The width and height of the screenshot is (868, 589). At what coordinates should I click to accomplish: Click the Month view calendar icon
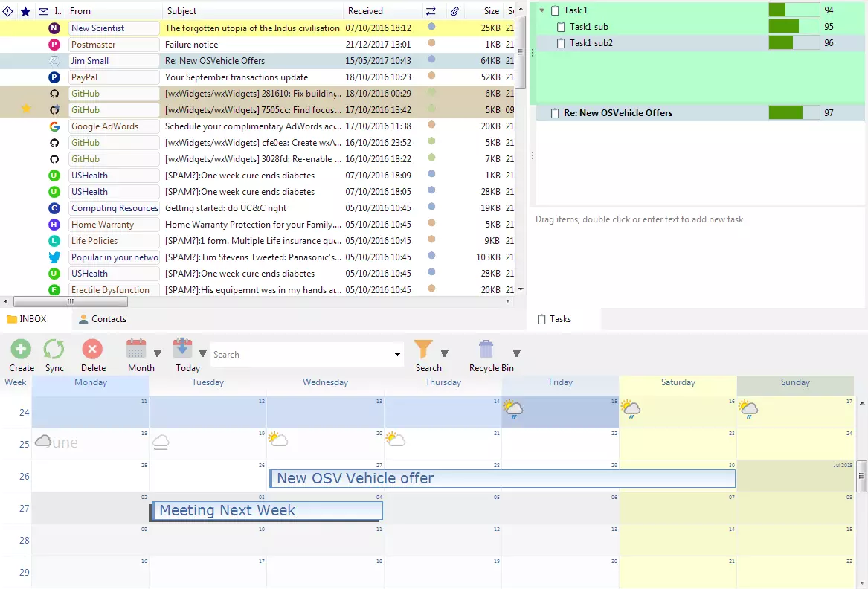pyautogui.click(x=136, y=350)
